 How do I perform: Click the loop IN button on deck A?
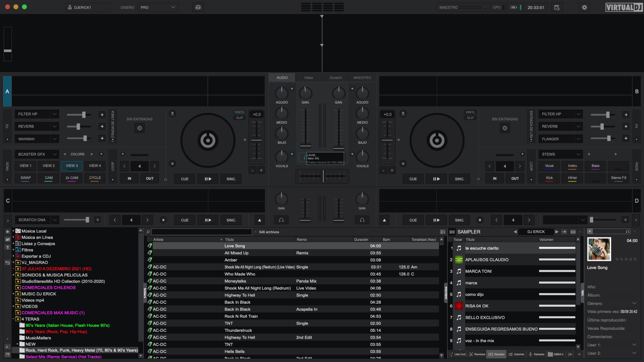tap(129, 179)
